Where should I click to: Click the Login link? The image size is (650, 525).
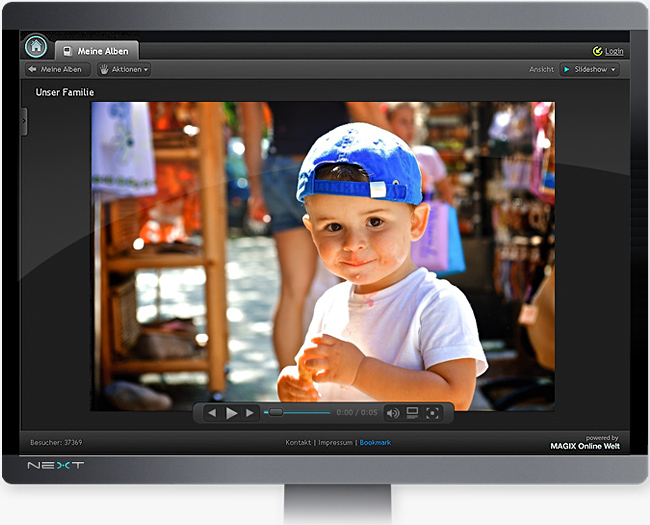614,51
